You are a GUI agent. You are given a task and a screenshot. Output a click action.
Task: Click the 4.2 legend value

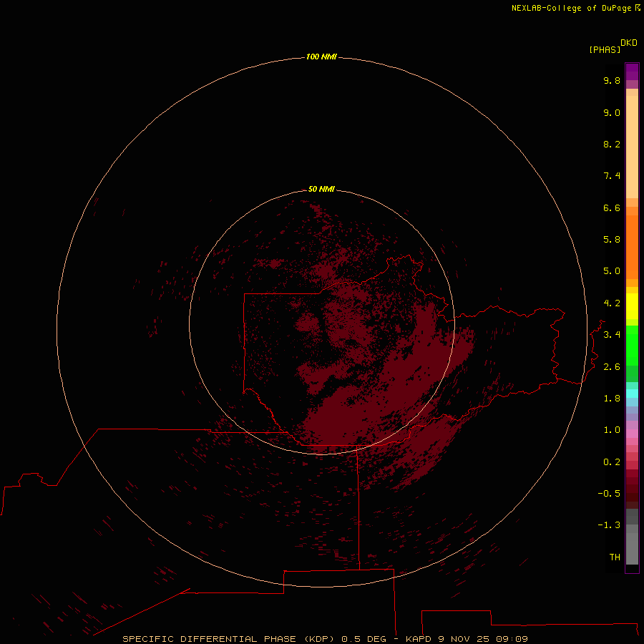612,303
